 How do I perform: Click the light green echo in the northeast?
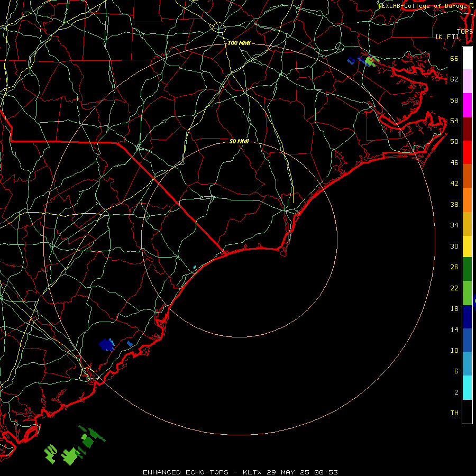(370, 61)
